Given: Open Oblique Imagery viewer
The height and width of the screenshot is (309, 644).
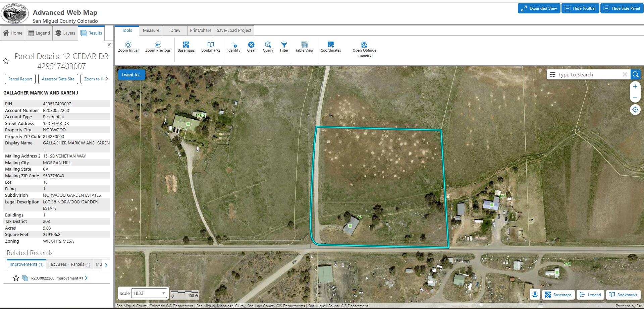Looking at the screenshot, I should pos(364,49).
